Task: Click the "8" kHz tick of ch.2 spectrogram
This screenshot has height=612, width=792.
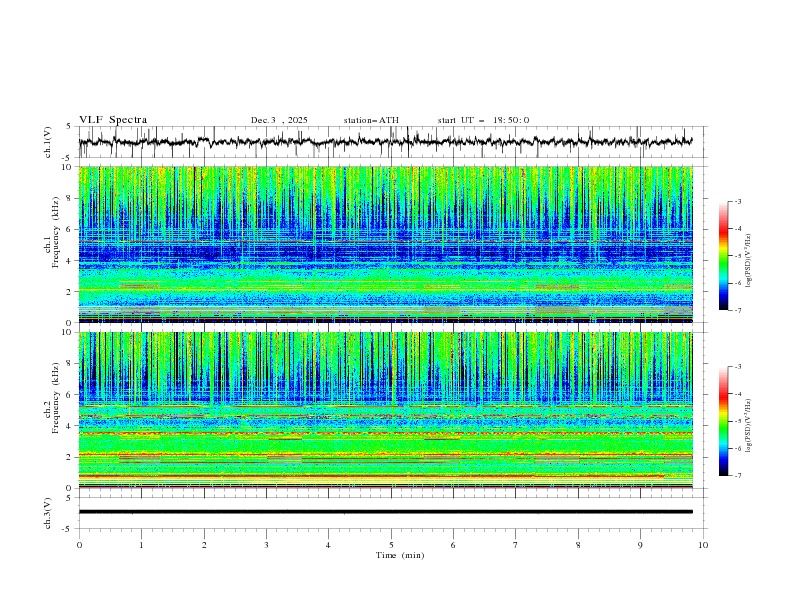Action: click(71, 364)
